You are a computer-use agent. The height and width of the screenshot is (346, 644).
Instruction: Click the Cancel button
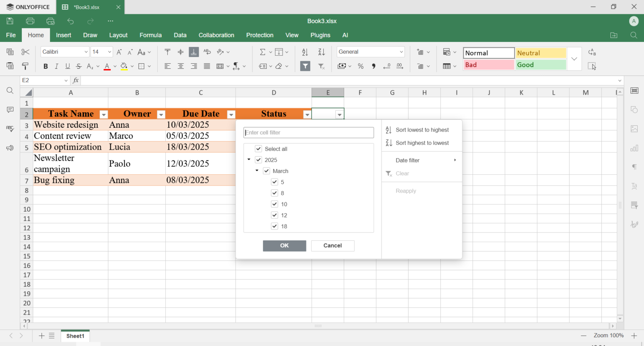point(332,245)
